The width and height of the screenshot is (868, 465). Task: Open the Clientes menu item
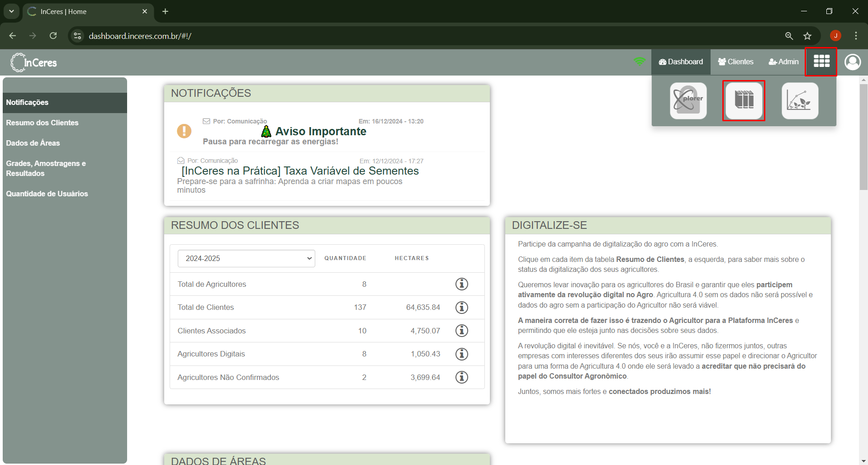click(735, 62)
